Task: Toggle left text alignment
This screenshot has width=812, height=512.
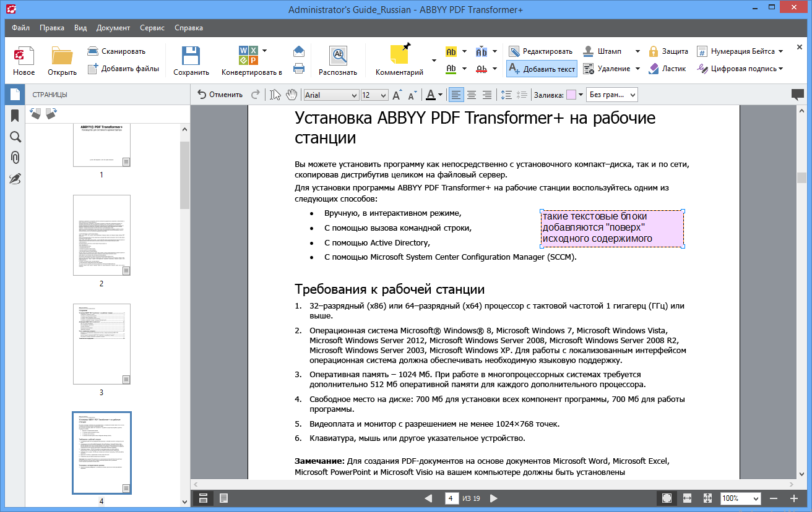Action: 456,95
